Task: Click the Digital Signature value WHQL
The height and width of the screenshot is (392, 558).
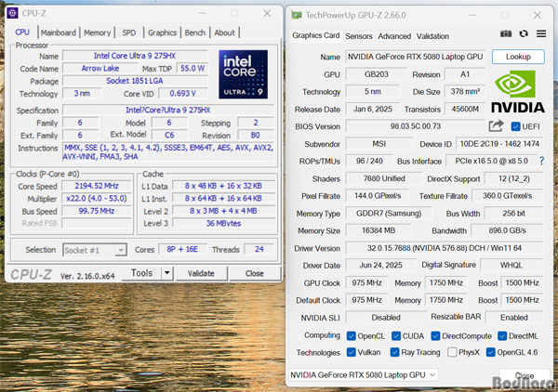Action: [x=511, y=265]
